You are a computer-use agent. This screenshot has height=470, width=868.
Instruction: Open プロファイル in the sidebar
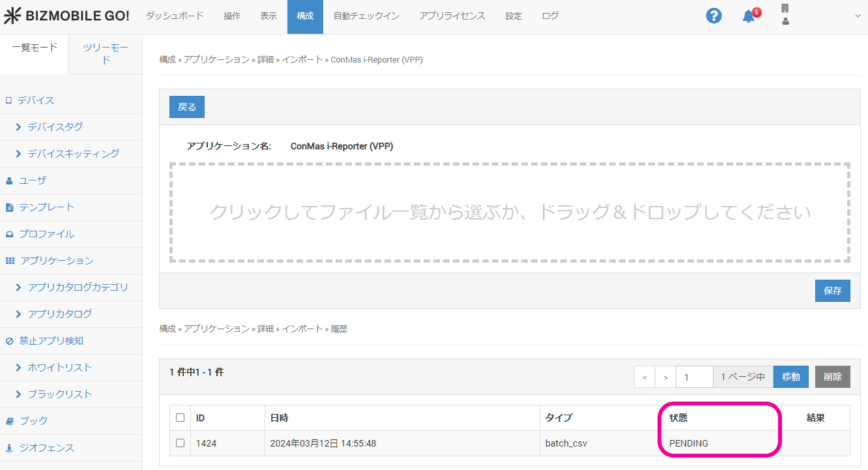(46, 234)
